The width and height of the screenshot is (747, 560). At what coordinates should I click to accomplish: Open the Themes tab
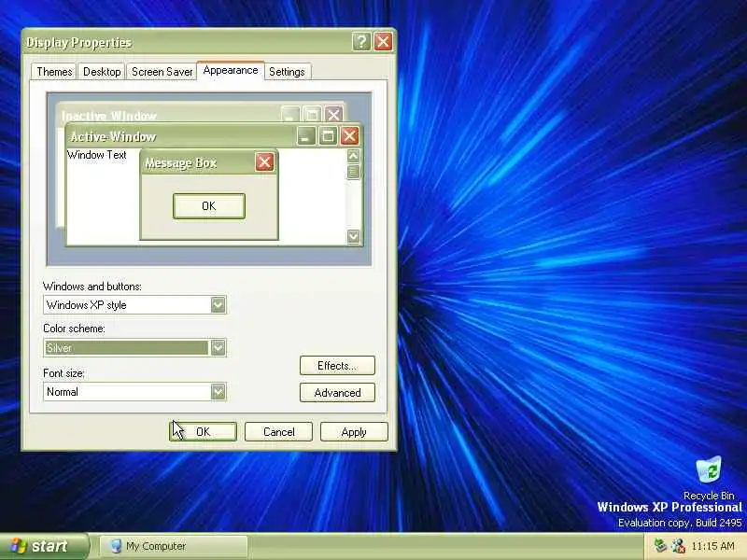pyautogui.click(x=54, y=72)
